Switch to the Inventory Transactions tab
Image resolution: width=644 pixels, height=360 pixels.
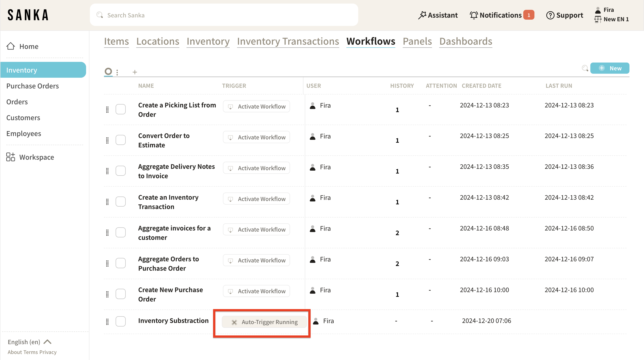click(x=288, y=41)
